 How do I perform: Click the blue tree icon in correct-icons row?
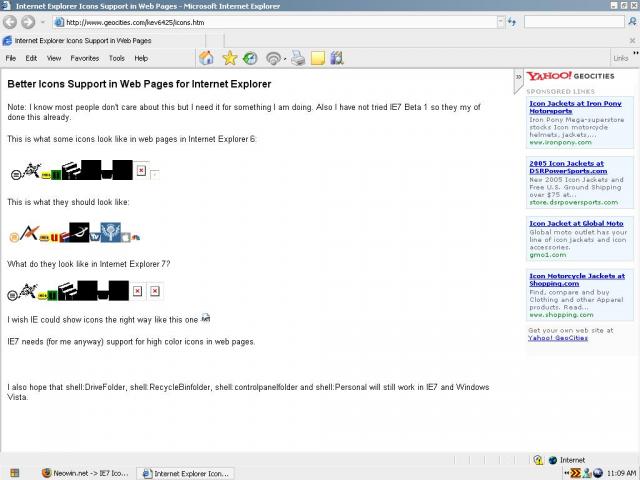[111, 232]
